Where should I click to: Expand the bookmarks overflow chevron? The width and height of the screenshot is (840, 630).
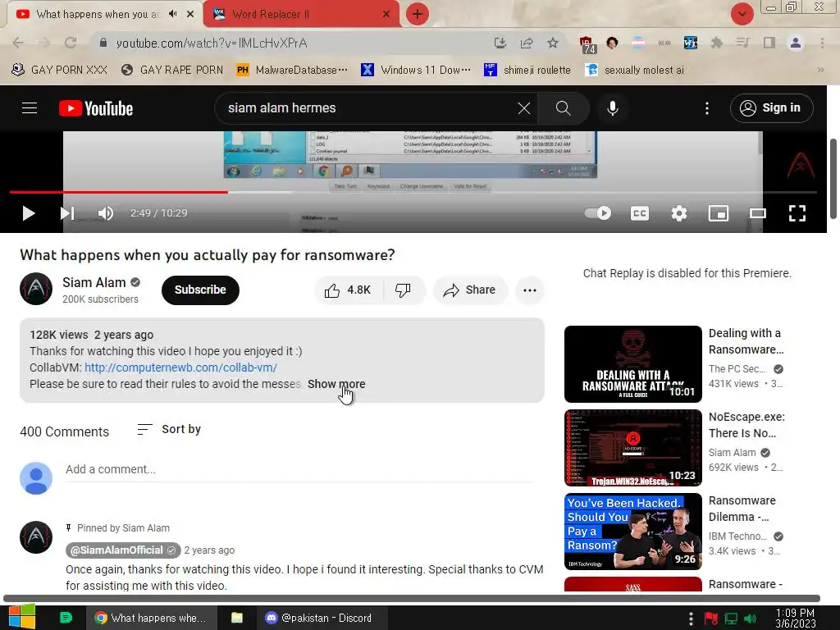click(x=820, y=71)
